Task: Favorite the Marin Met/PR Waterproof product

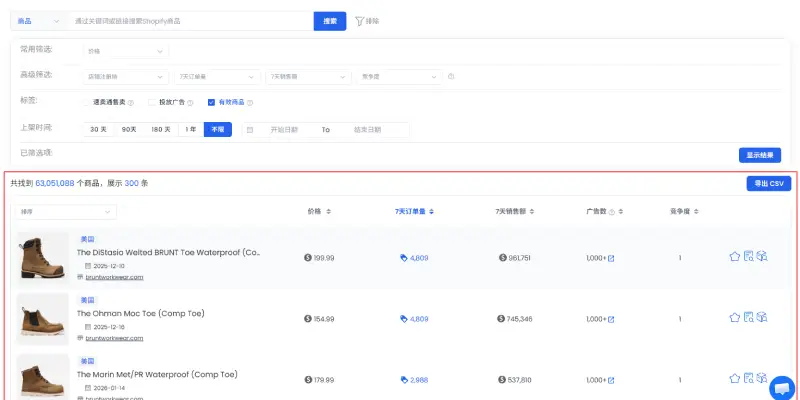Action: 735,379
